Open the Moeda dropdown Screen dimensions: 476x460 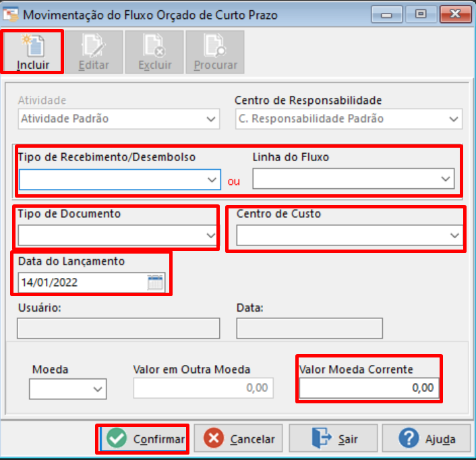point(67,389)
